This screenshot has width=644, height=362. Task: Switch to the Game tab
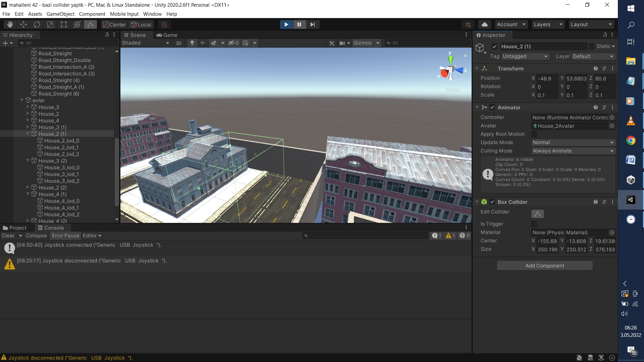[167, 35]
